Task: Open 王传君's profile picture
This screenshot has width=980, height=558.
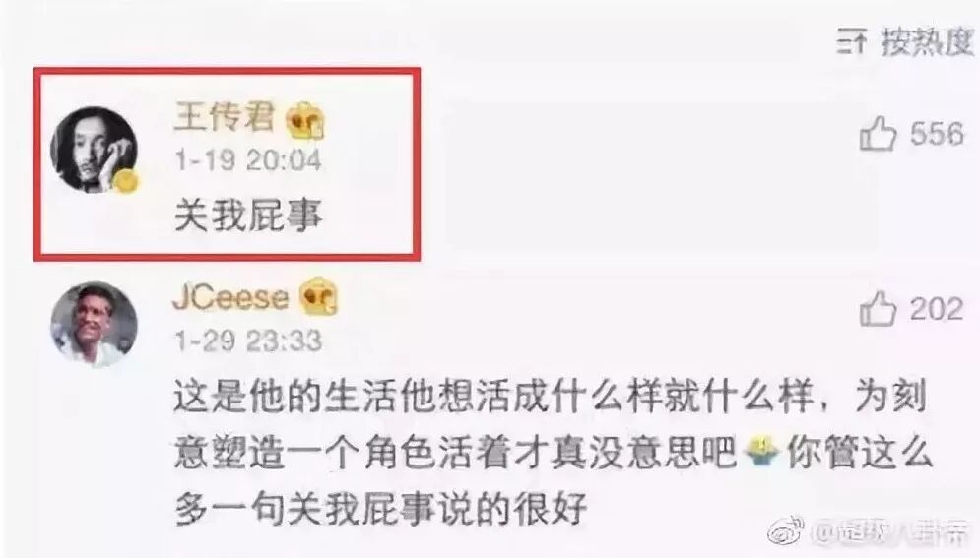Action: [94, 150]
